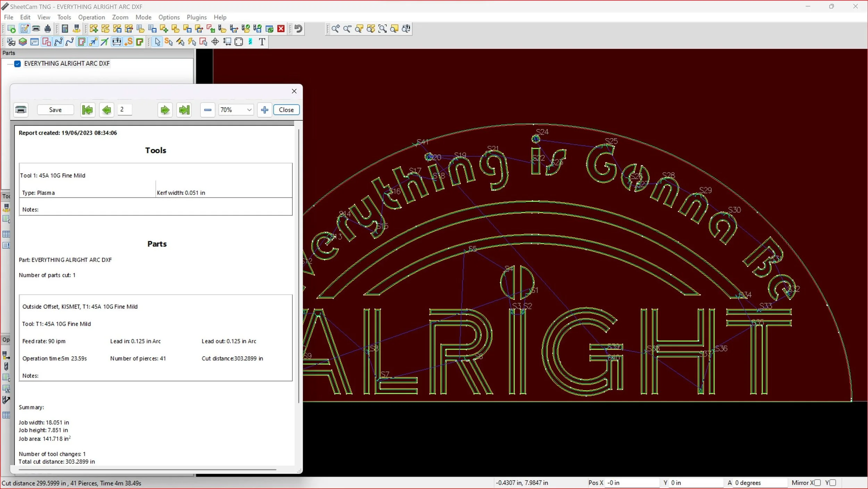This screenshot has width=868, height=489.
Task: Click the A degrees rotation field
Action: (760, 483)
